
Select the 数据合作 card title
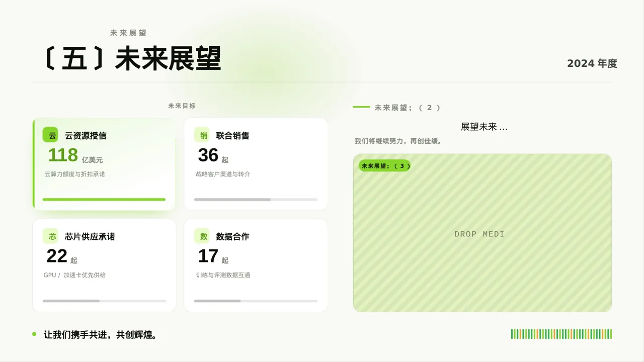click(x=232, y=237)
